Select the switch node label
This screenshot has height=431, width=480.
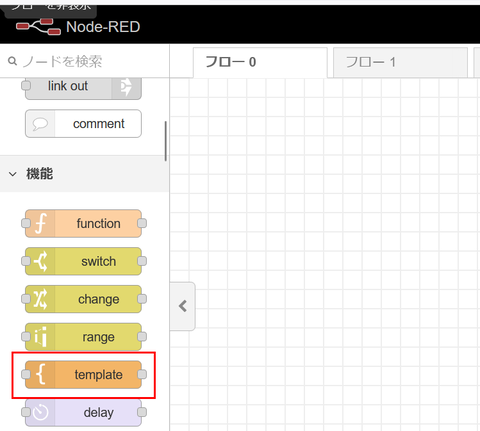99,261
